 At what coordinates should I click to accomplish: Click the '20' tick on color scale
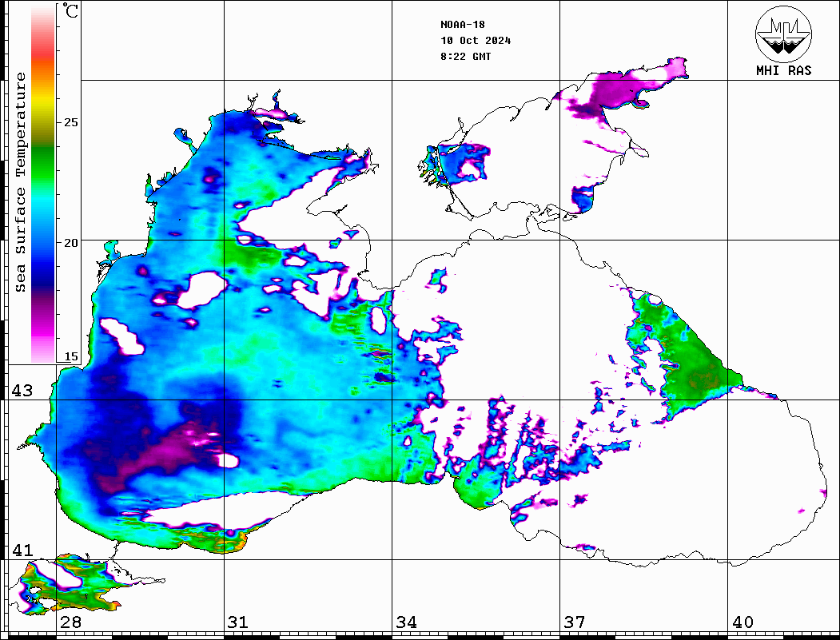70,243
